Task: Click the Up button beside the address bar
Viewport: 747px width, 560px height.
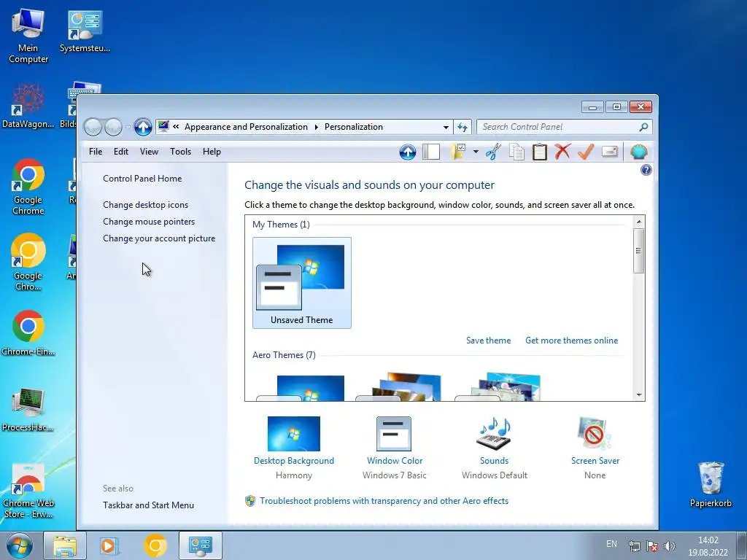Action: tap(142, 127)
